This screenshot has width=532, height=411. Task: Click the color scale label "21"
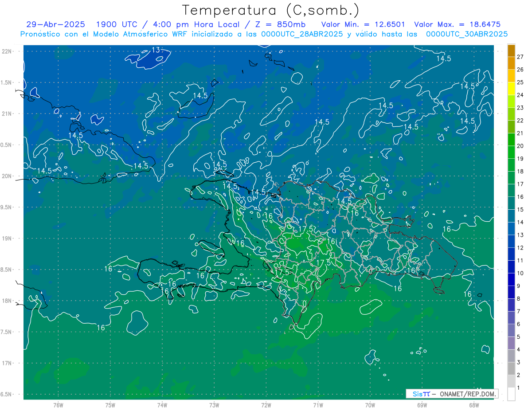tap(520, 133)
